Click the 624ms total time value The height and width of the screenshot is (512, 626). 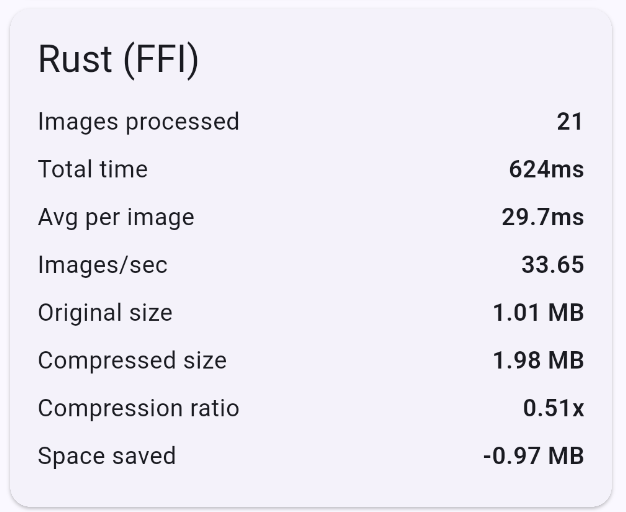(x=546, y=170)
